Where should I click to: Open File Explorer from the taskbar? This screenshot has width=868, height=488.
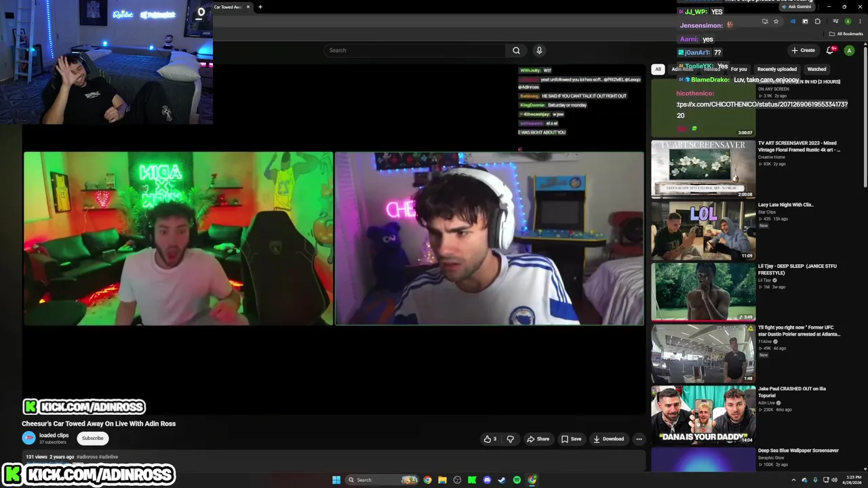(442, 480)
